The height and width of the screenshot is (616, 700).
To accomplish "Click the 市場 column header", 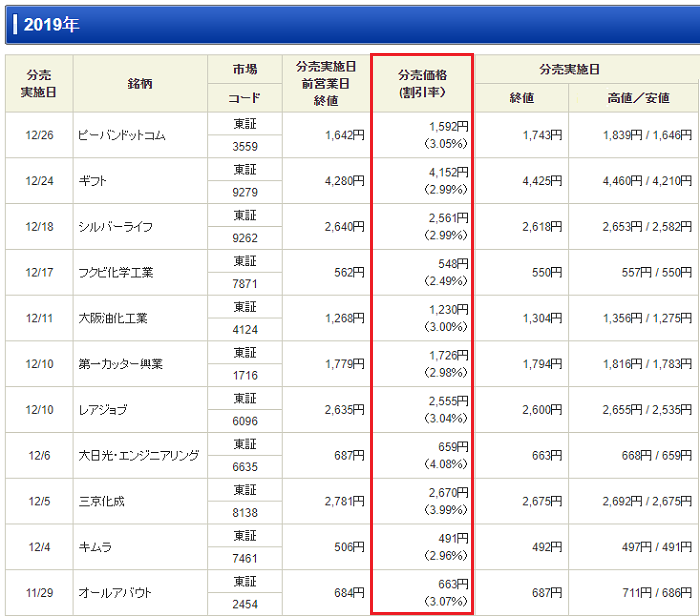I will coord(245,69).
